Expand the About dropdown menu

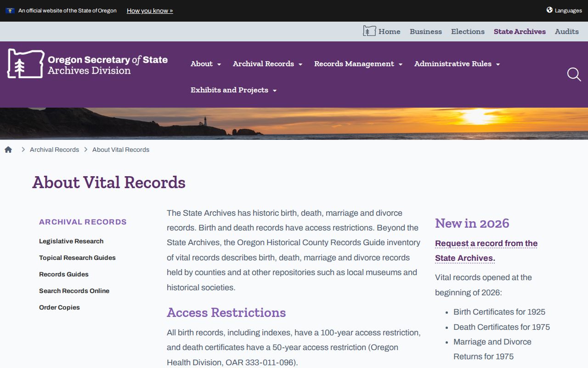(x=206, y=64)
